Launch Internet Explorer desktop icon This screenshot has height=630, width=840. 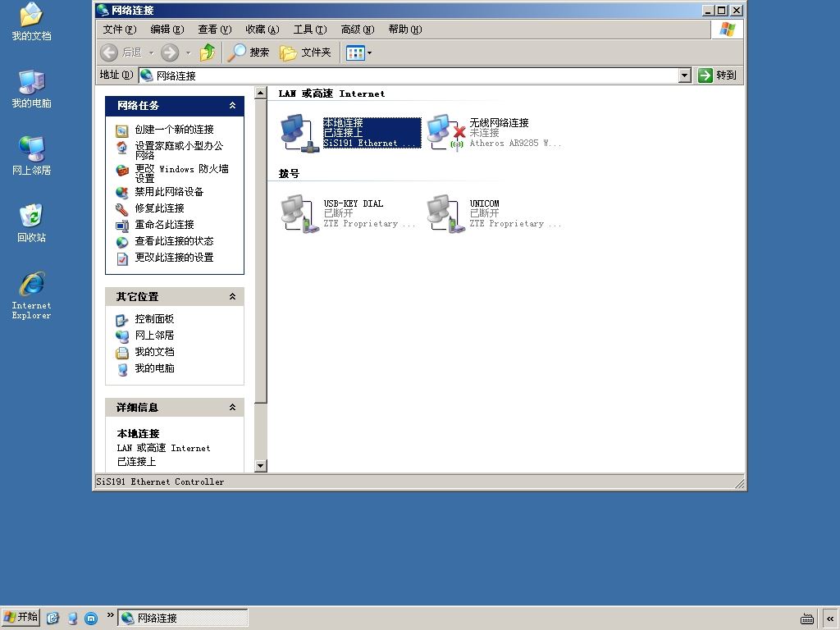pyautogui.click(x=32, y=295)
